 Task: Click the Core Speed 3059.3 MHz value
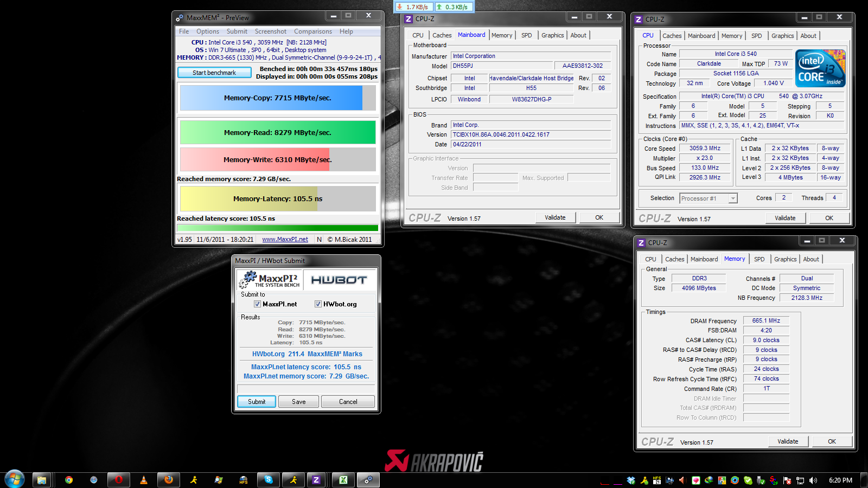[x=705, y=148]
